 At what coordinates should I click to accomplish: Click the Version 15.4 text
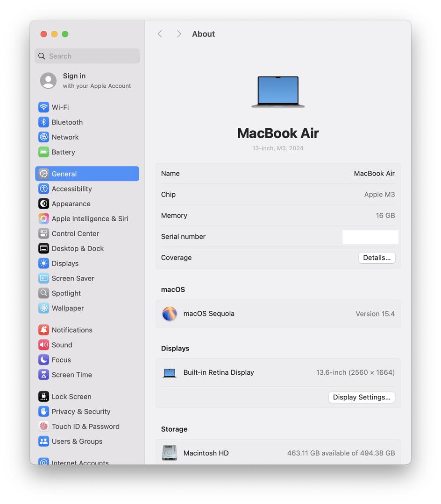point(375,314)
